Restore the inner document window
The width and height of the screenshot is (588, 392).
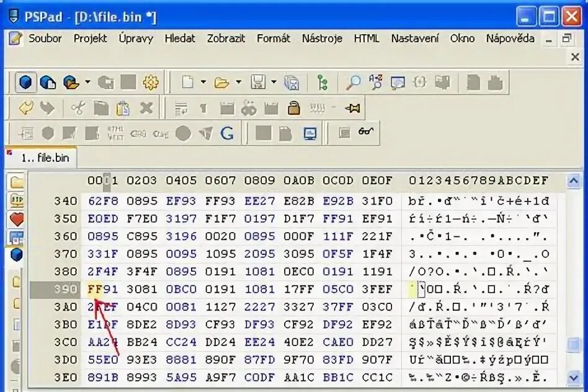(567, 38)
